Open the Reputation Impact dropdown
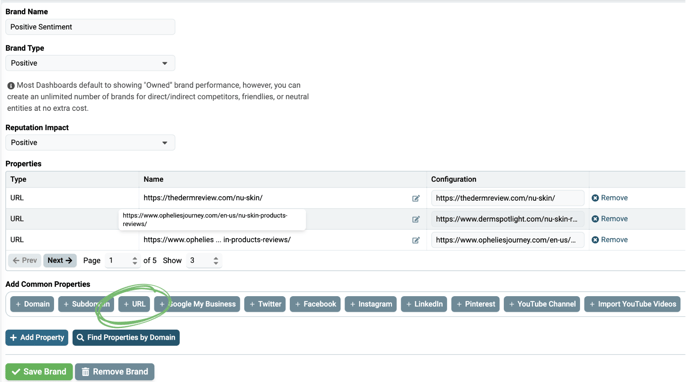686x382 pixels. tap(90, 143)
